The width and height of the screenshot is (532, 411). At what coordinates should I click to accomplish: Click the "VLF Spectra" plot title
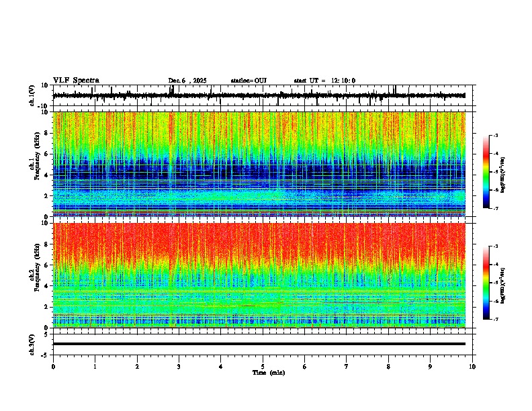point(76,81)
